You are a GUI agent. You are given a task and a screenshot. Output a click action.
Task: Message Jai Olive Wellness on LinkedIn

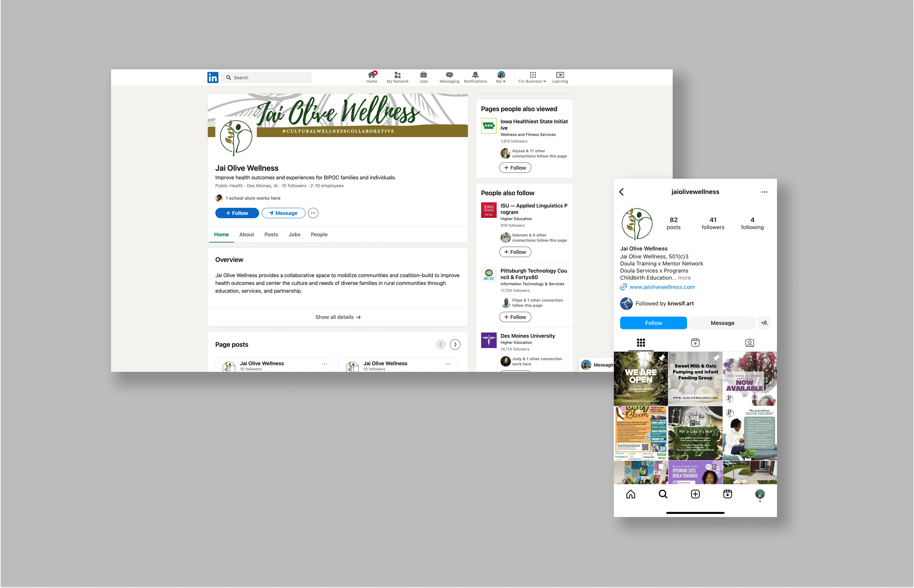tap(283, 213)
